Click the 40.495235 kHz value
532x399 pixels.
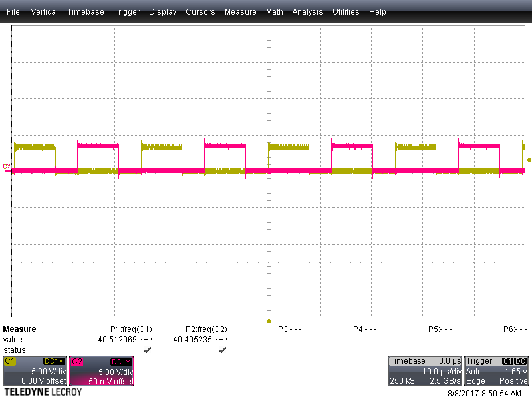tap(200, 340)
